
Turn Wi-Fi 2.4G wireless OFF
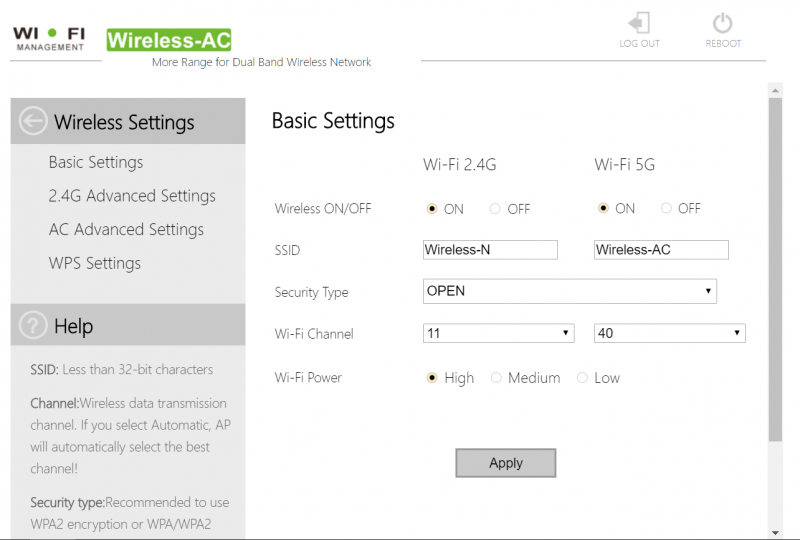pyautogui.click(x=495, y=209)
